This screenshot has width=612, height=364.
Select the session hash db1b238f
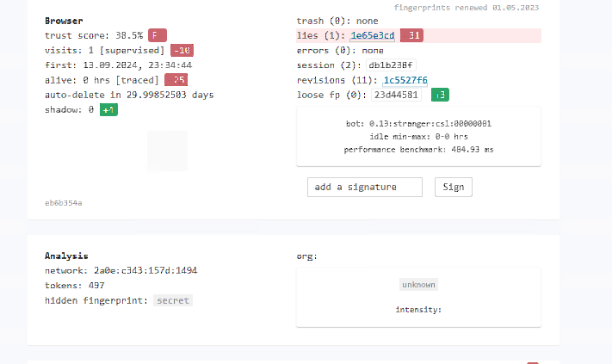point(392,65)
